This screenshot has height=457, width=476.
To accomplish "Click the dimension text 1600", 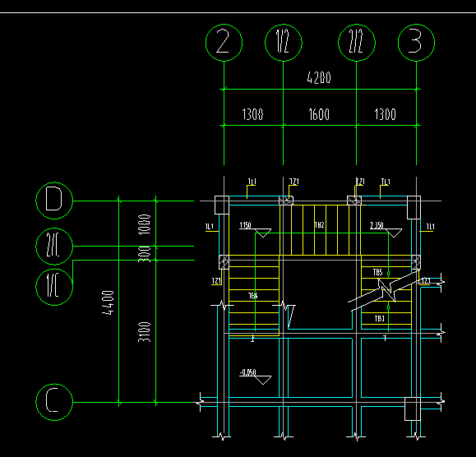I will coord(319,114).
